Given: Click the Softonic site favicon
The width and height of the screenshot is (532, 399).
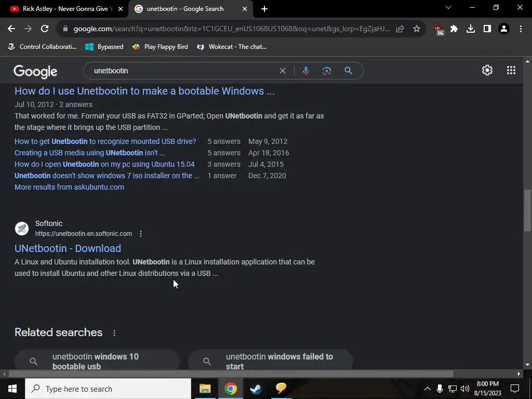Looking at the screenshot, I should click(x=22, y=229).
